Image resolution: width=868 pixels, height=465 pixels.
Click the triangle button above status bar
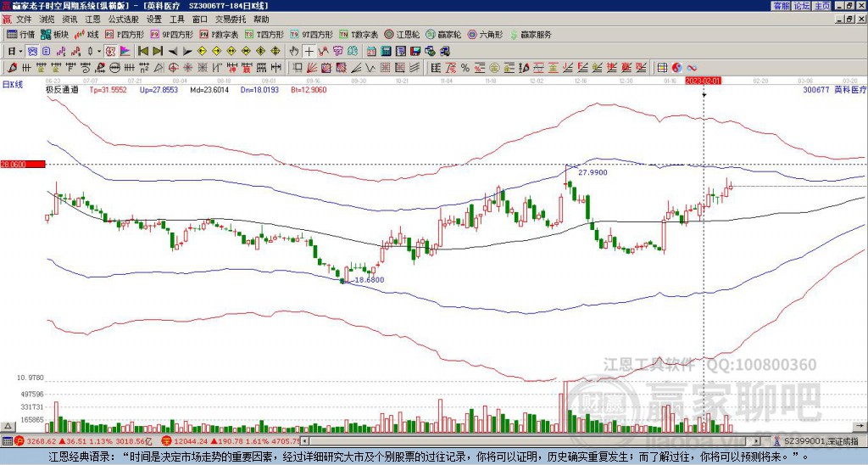[8, 426]
